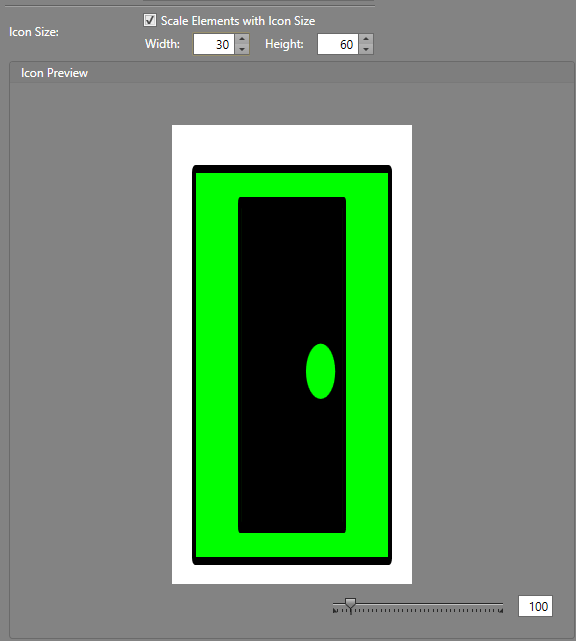Click the Width input field
Image resolution: width=576 pixels, height=641 pixels.
pyautogui.click(x=214, y=44)
